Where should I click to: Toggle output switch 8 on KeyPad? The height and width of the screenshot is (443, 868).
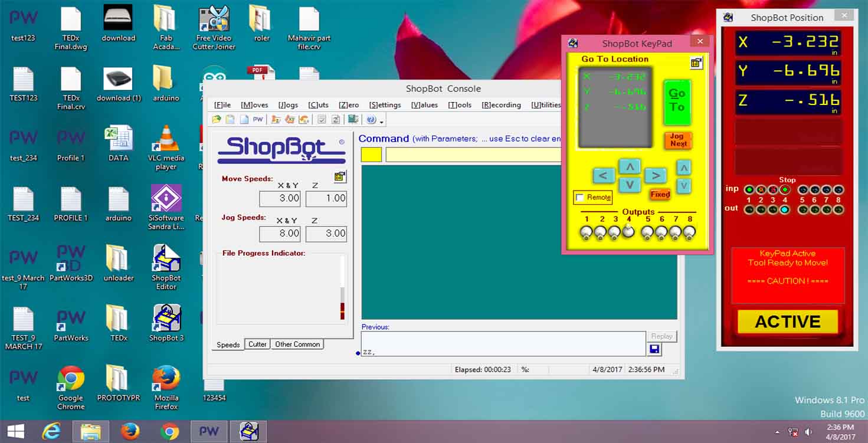[x=689, y=232]
